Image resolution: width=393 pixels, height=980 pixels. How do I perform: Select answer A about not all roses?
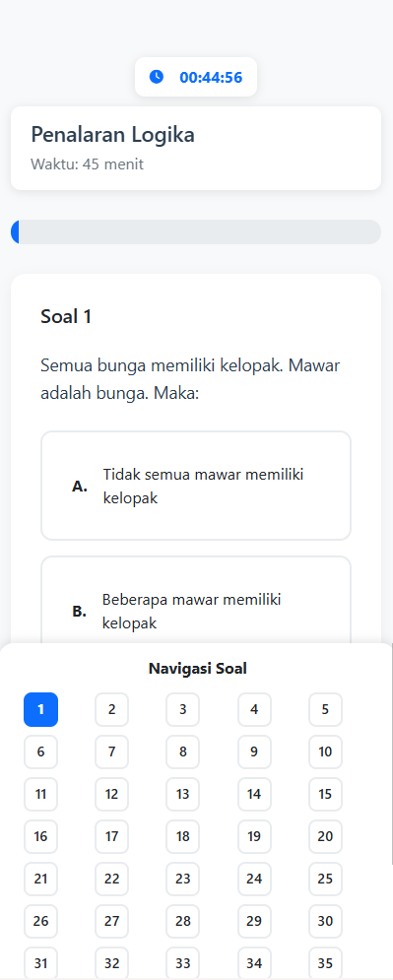[x=196, y=486]
